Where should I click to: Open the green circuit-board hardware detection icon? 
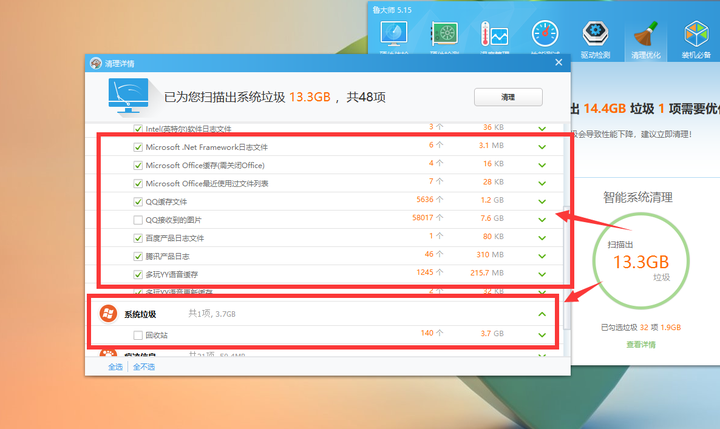coord(444,34)
